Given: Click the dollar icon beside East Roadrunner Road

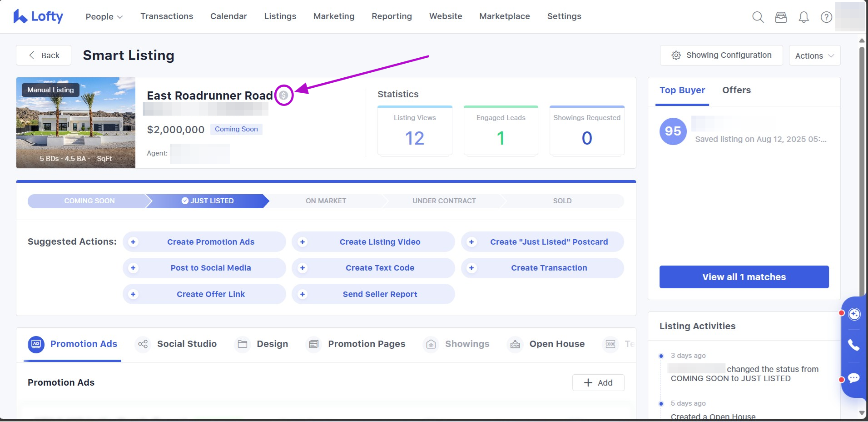Looking at the screenshot, I should point(283,95).
